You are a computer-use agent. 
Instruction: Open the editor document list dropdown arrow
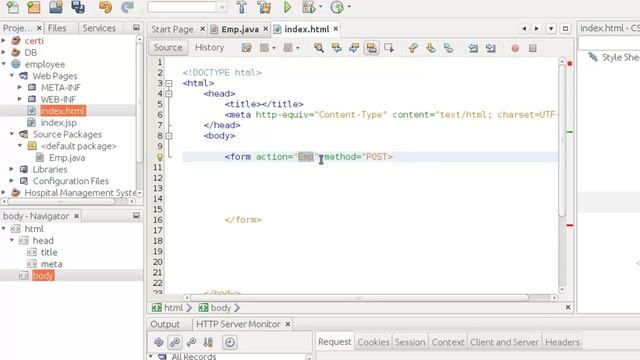point(551,29)
